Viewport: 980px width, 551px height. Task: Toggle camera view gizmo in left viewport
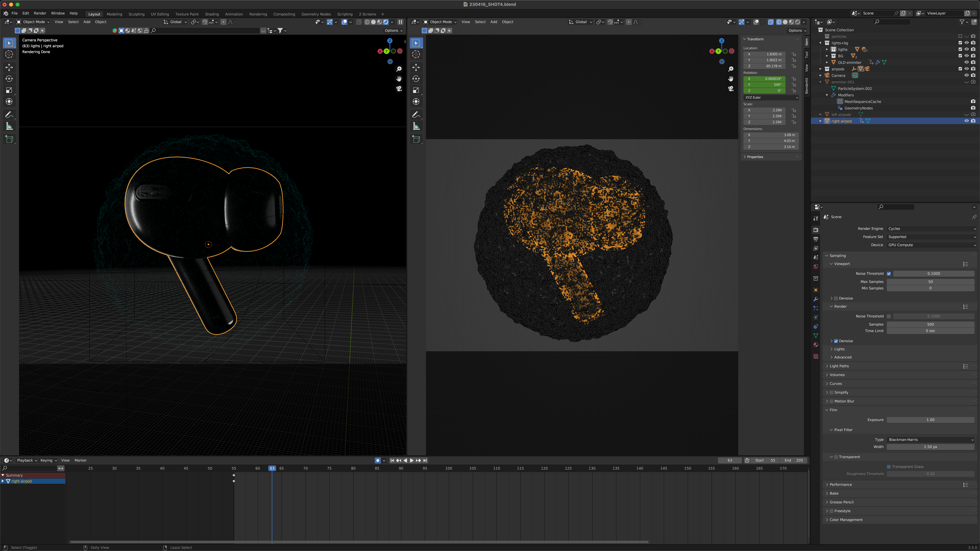[399, 89]
